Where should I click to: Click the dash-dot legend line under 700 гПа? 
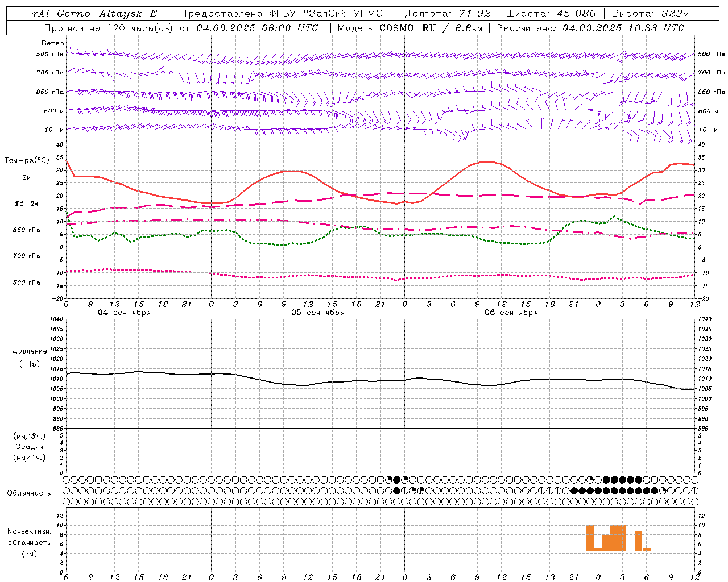(x=26, y=263)
